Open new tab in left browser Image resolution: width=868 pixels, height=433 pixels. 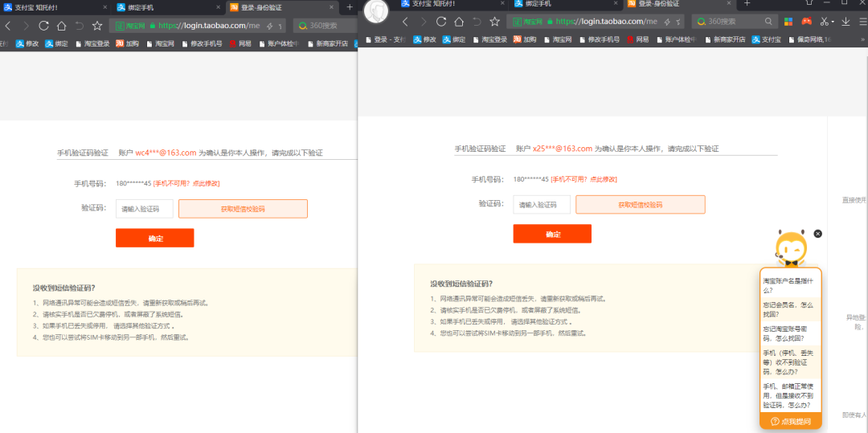coord(350,7)
